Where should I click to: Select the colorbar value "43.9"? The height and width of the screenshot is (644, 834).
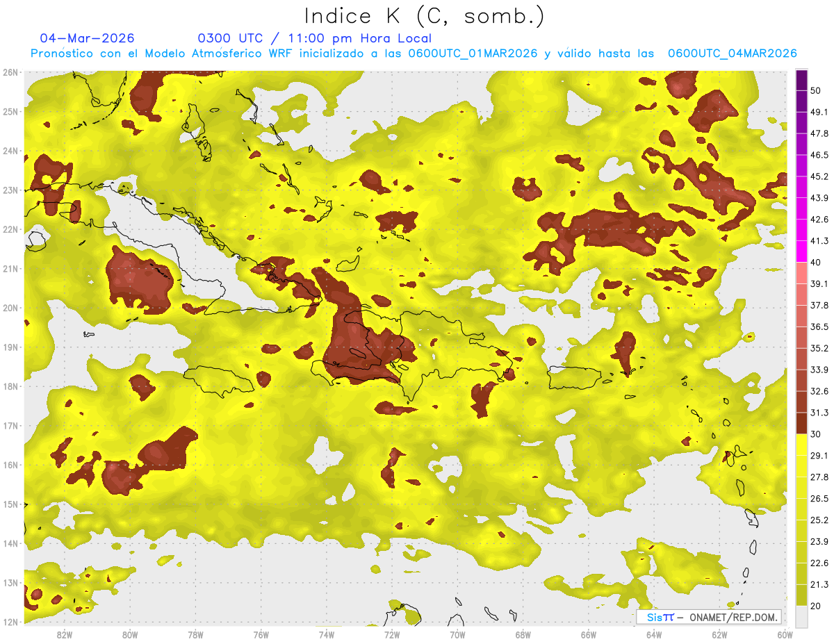tap(819, 198)
